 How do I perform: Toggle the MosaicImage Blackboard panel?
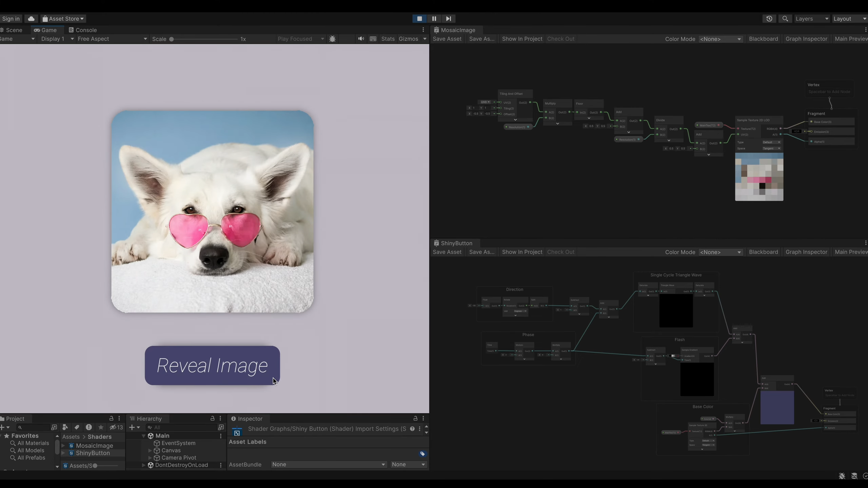pyautogui.click(x=763, y=39)
